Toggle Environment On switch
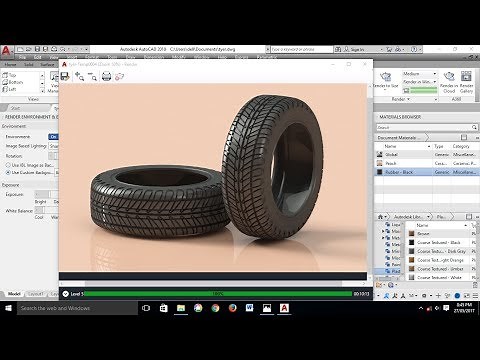The width and height of the screenshot is (480, 360). pyautogui.click(x=53, y=137)
